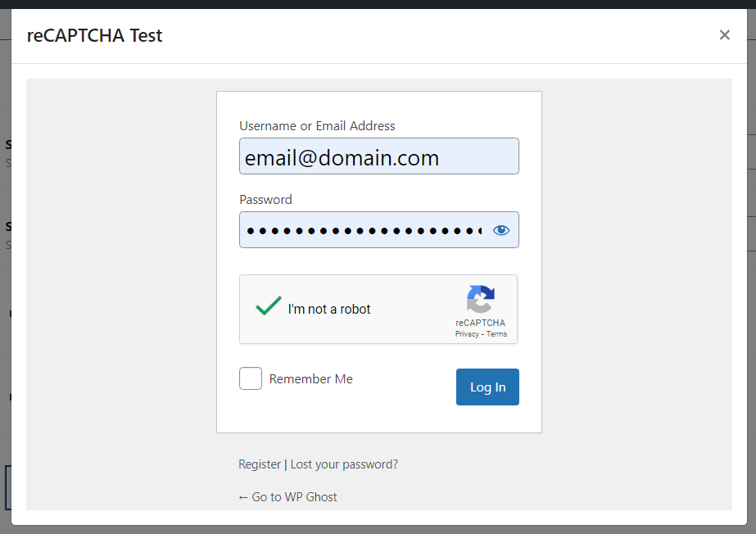Close the reCAPTCHA Test dialog
This screenshot has height=534, width=756.
(724, 35)
